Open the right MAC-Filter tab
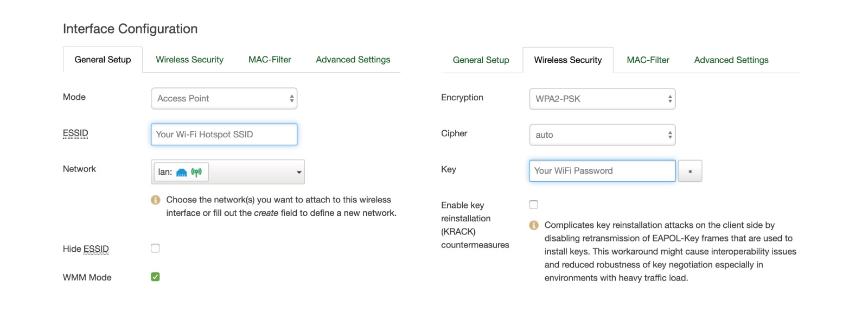 [x=648, y=60]
